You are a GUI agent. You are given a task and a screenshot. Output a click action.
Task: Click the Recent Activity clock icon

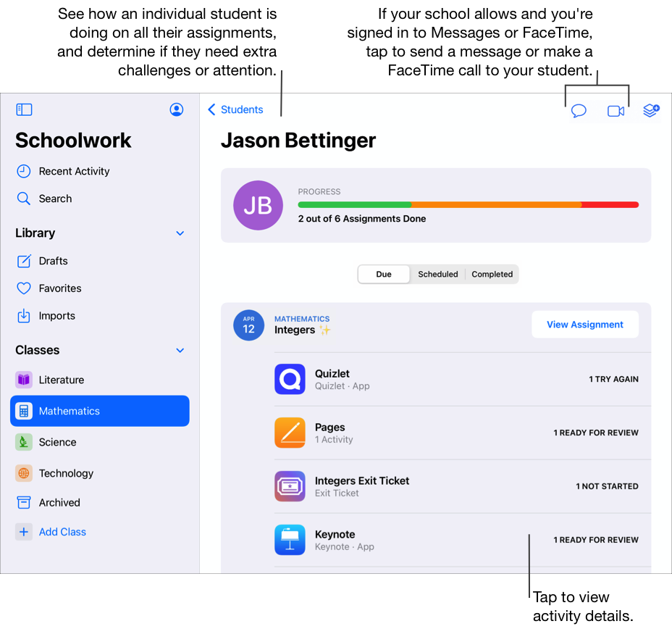point(24,171)
